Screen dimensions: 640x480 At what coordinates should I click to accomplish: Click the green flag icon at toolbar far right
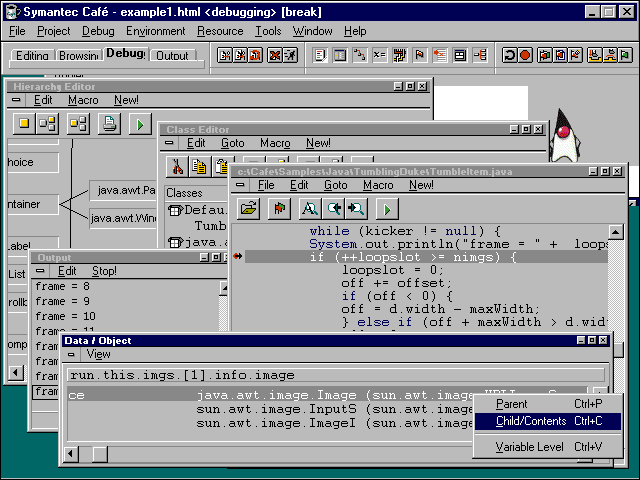click(x=625, y=55)
